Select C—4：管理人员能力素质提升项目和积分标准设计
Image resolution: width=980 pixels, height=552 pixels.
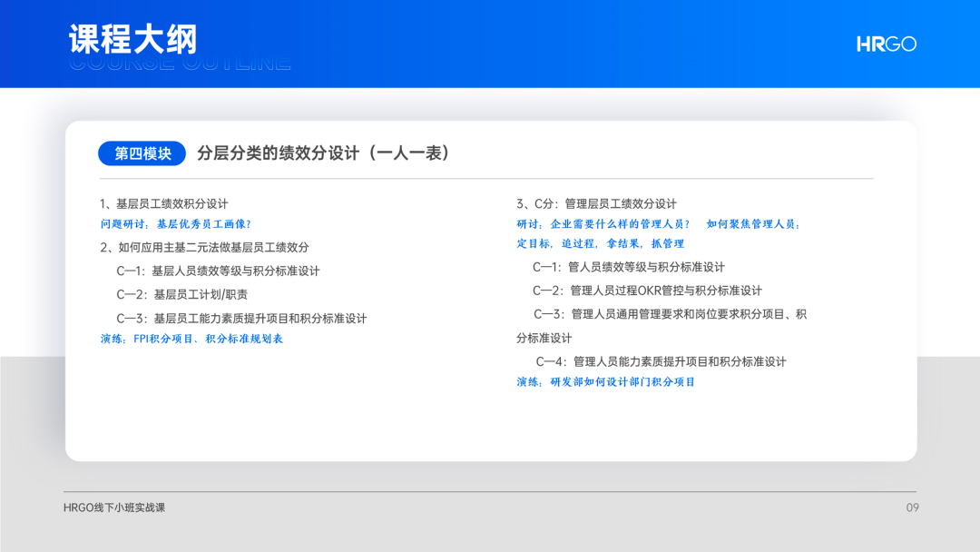[x=661, y=361]
